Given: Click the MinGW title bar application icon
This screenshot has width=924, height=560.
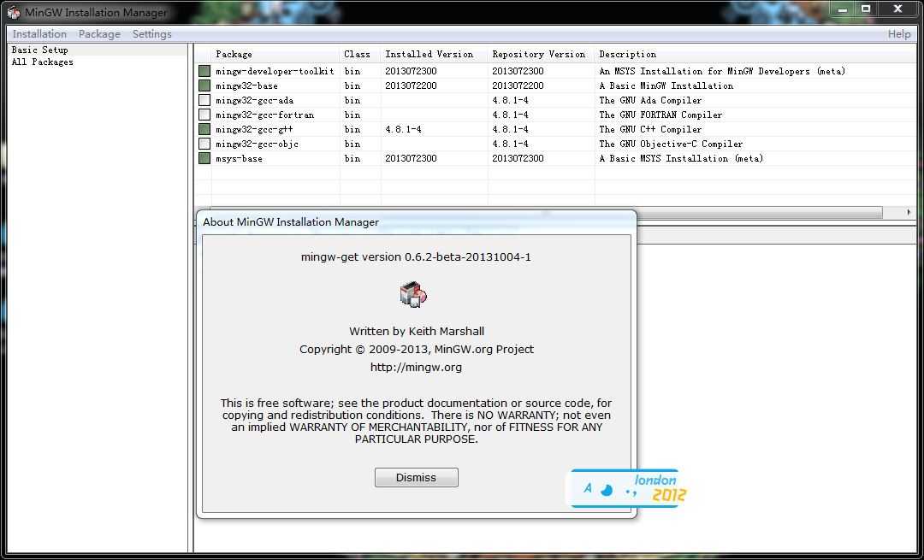Looking at the screenshot, I should pos(14,12).
